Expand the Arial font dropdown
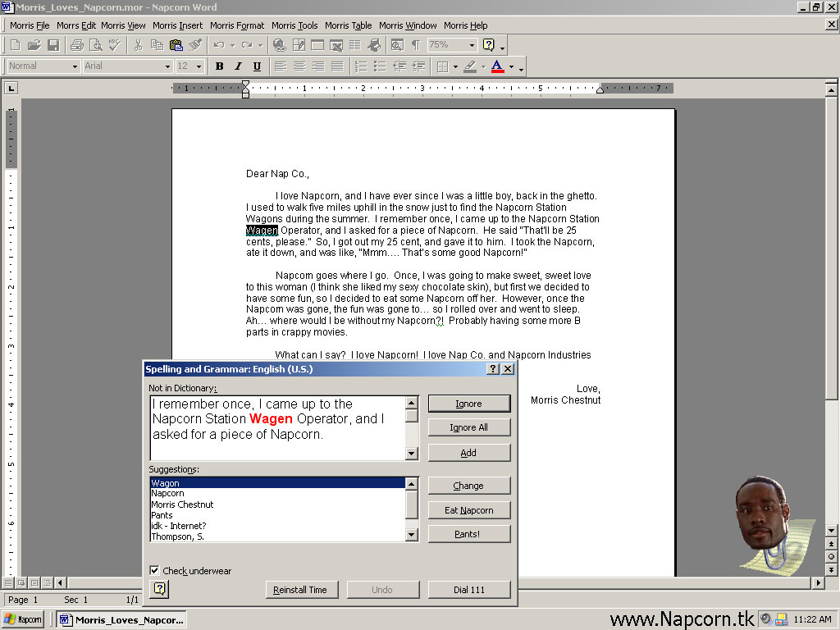 tap(167, 66)
